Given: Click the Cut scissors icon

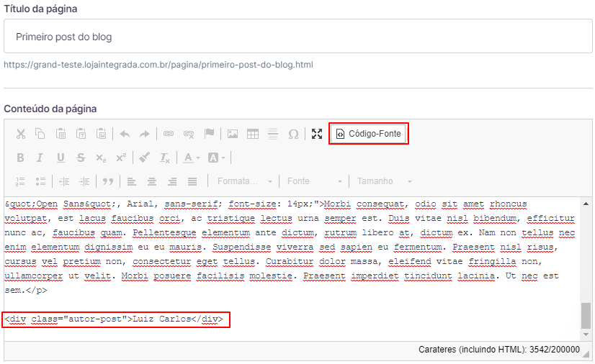Looking at the screenshot, I should [21, 134].
